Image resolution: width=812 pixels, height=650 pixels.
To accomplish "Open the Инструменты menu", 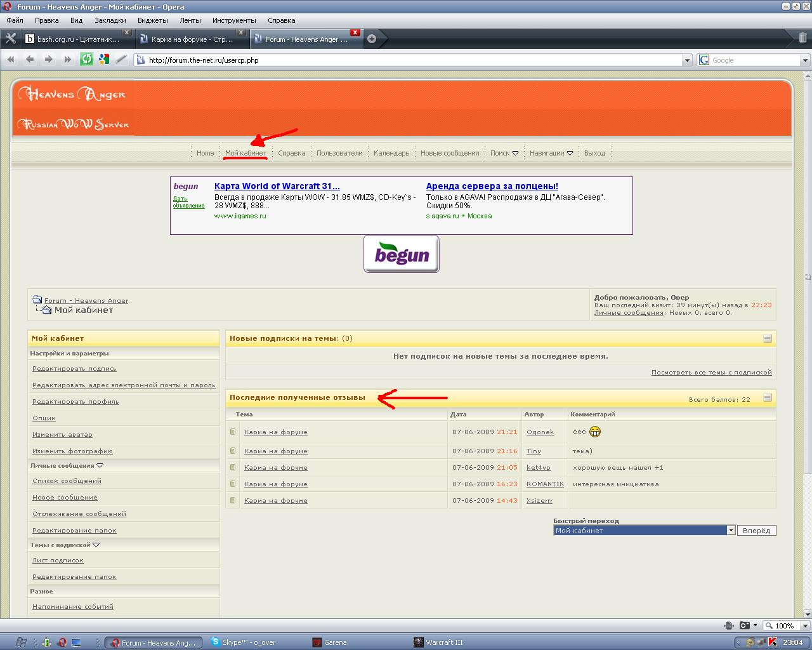I will pos(235,20).
